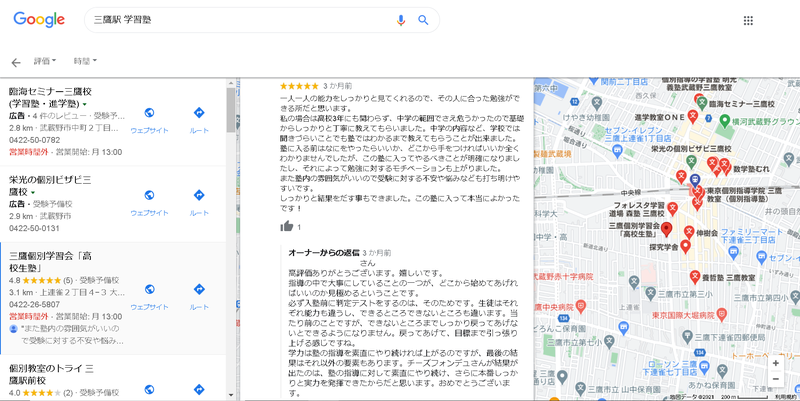Open the 三鷹個別学習会「高校生塾」 listing title
Image resolution: width=800 pixels, height=401 pixels.
click(x=51, y=262)
